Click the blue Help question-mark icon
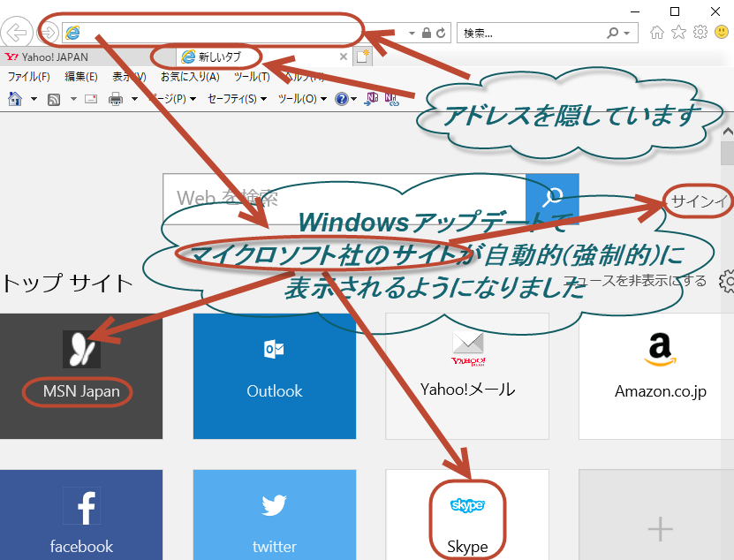This screenshot has width=734, height=560. click(342, 99)
